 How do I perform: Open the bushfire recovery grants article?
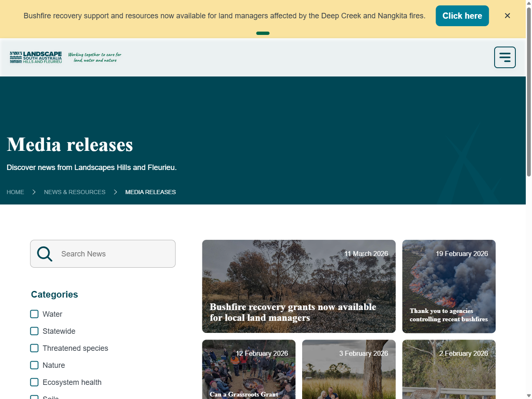(x=298, y=286)
